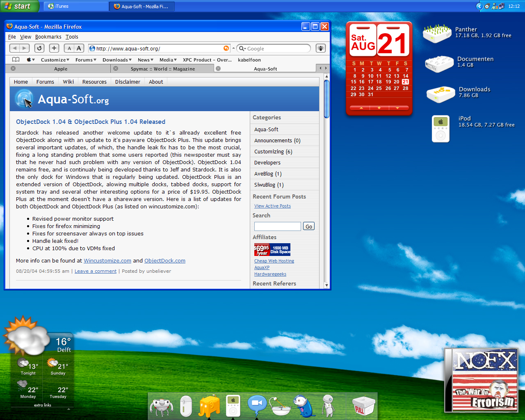Go back with the Firefox back arrow

(x=14, y=48)
